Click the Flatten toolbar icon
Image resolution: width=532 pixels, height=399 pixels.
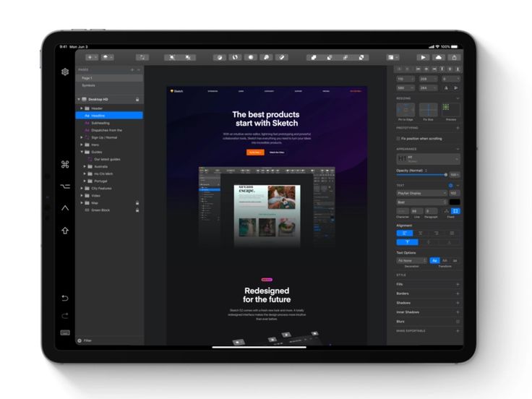(282, 57)
